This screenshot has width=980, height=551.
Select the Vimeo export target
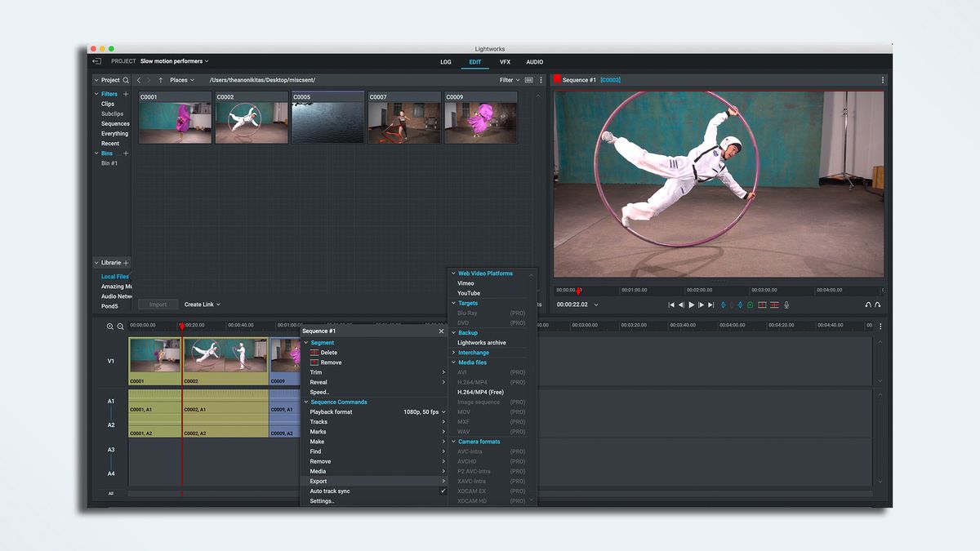coord(465,283)
